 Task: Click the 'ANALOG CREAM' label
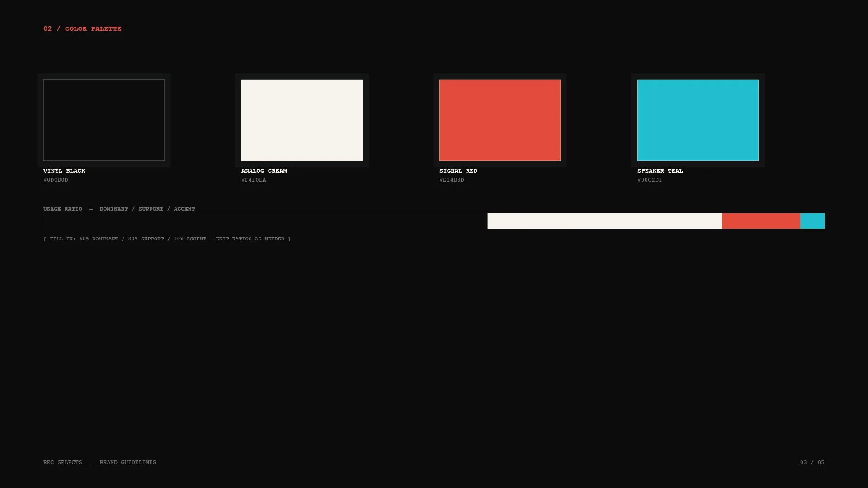pos(264,171)
